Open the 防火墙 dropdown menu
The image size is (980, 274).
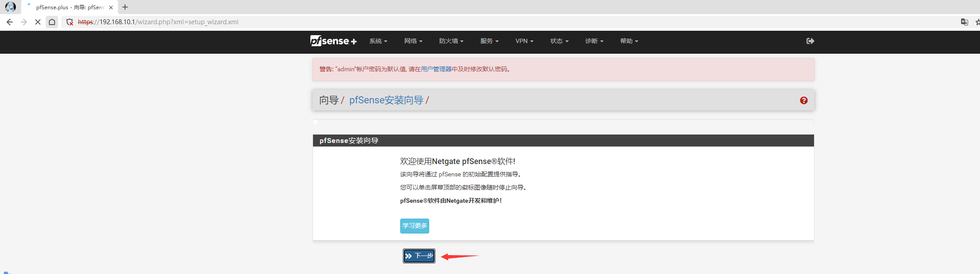pos(451,41)
